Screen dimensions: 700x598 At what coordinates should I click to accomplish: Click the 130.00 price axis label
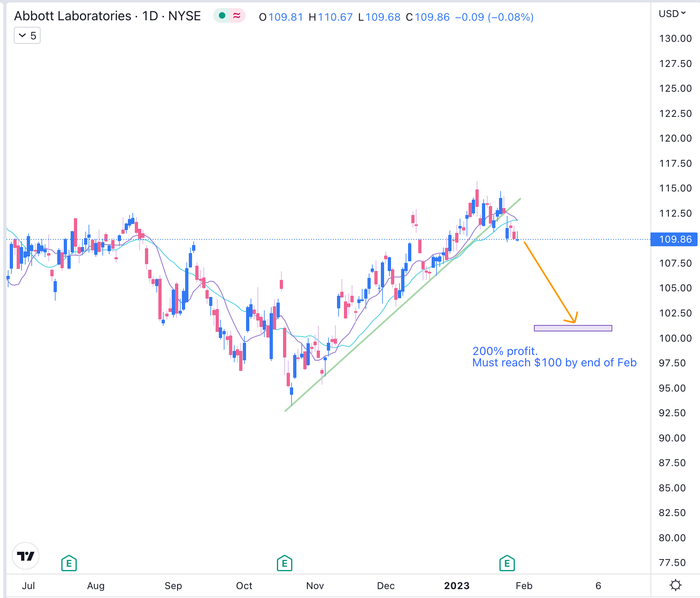click(x=675, y=39)
